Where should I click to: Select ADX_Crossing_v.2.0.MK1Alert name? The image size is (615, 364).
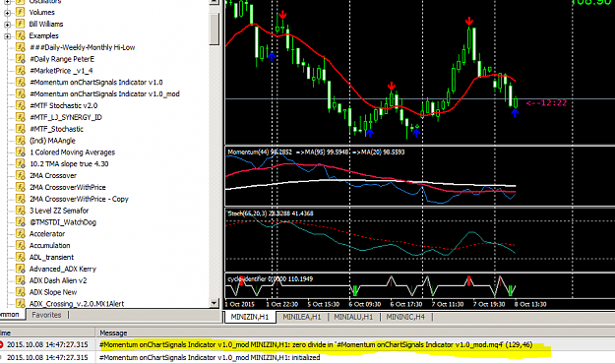pos(77,304)
